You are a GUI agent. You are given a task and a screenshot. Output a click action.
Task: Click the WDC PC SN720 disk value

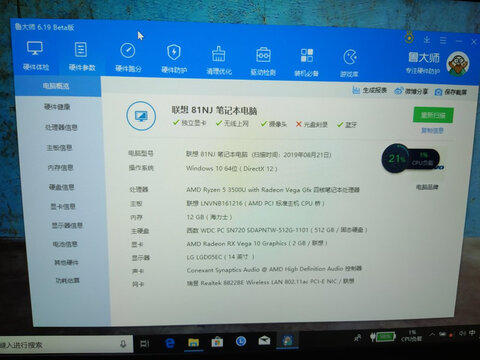coord(277,230)
